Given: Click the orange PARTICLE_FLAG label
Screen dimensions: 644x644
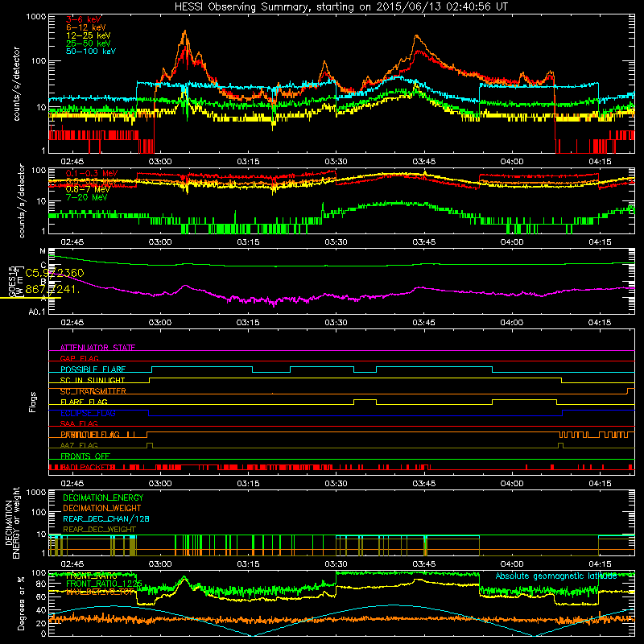Looking at the screenshot, I should [90, 435].
